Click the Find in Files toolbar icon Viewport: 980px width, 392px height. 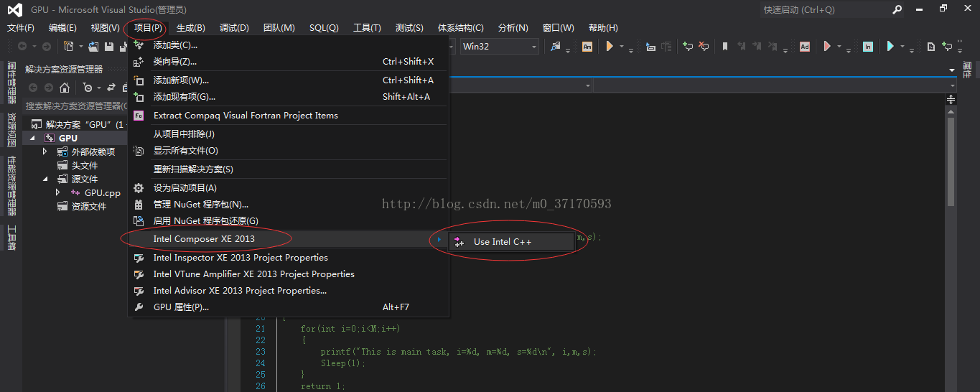coord(556,46)
